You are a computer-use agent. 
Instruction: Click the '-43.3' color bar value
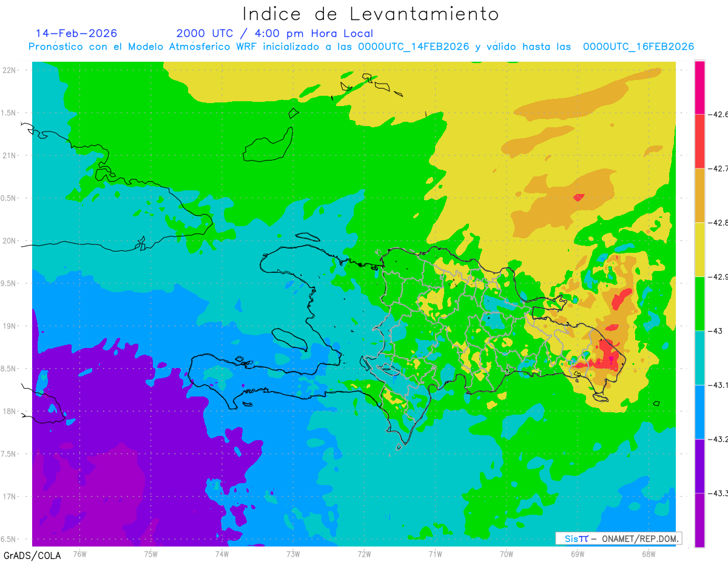[718, 493]
